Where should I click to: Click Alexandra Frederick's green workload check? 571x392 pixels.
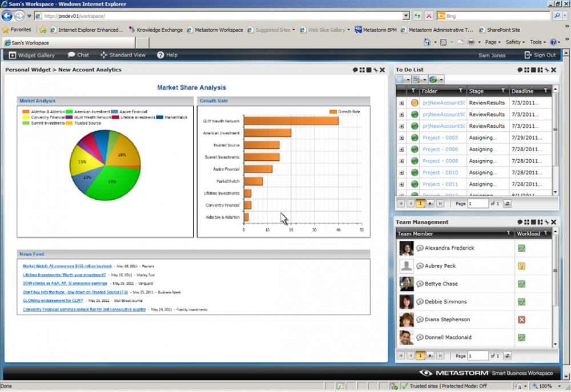pyautogui.click(x=521, y=248)
